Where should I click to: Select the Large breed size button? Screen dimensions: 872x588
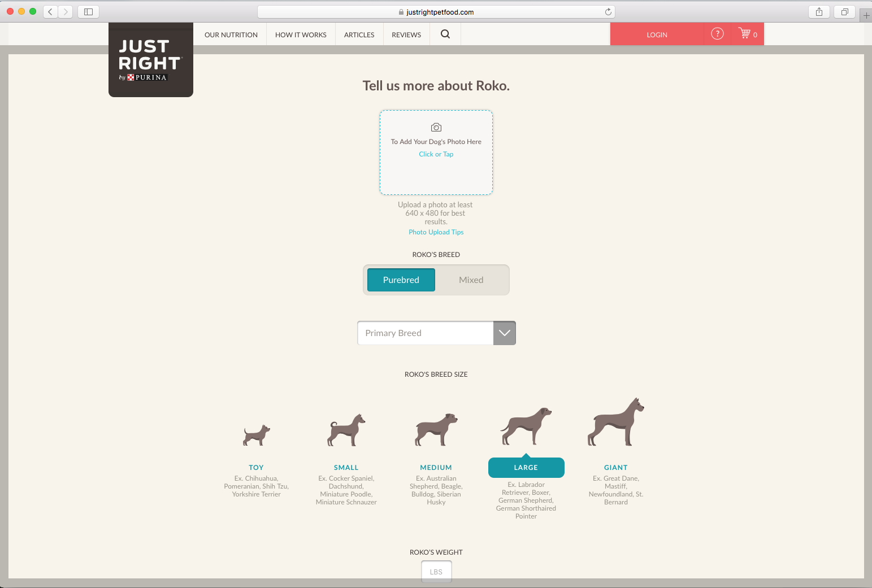click(x=526, y=468)
